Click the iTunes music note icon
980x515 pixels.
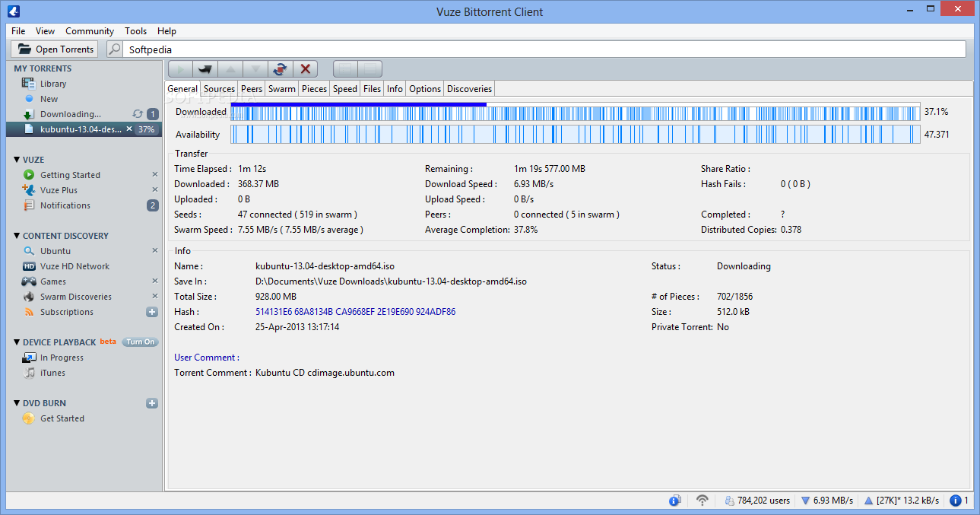29,373
